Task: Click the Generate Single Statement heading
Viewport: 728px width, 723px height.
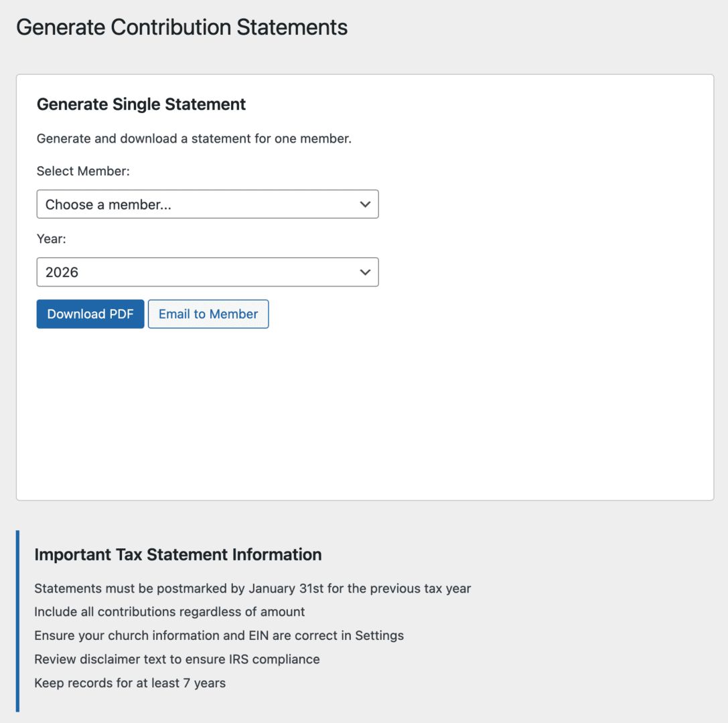Action: [x=141, y=104]
